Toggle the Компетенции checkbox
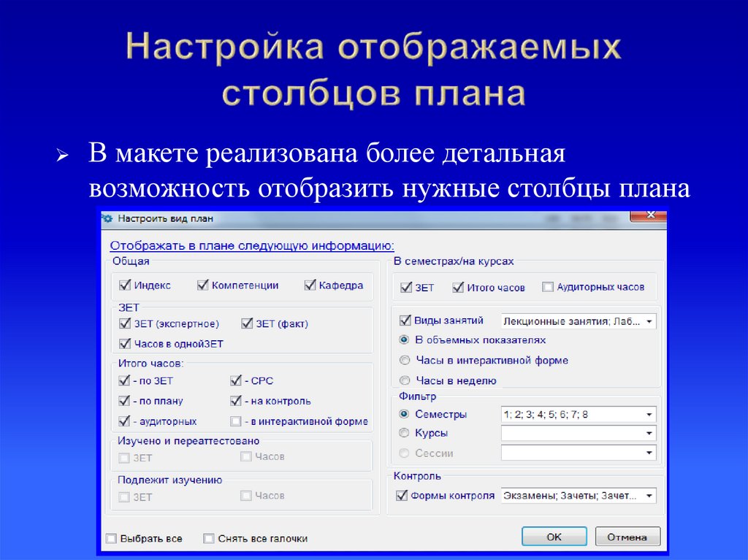The height and width of the screenshot is (560, 748). click(x=202, y=285)
